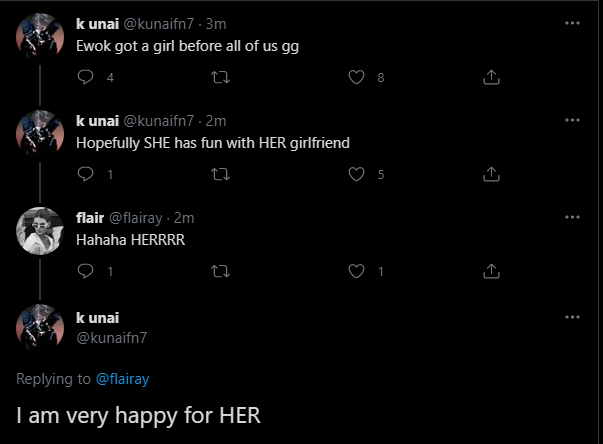
Task: Click flair's profile avatar
Action: pyautogui.click(x=41, y=232)
